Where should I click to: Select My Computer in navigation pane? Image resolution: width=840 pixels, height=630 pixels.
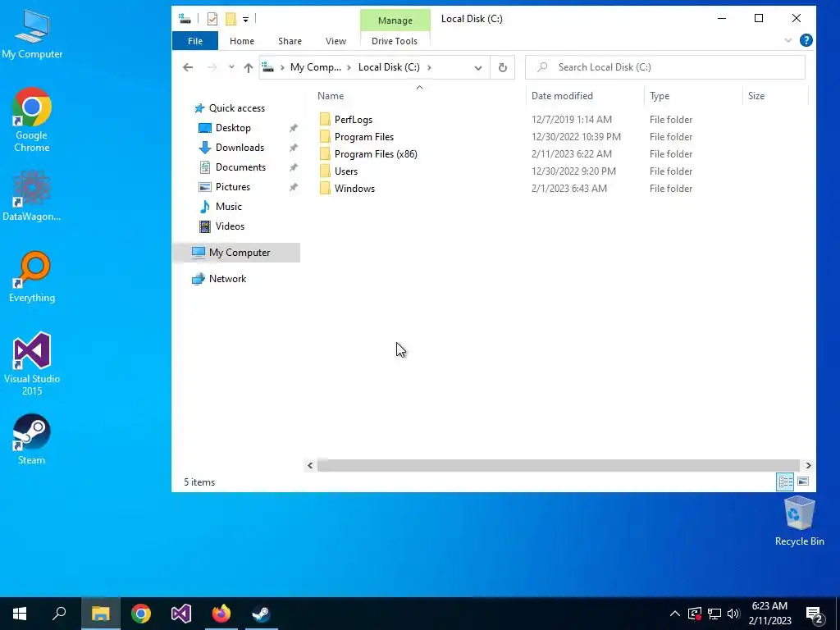236,253
